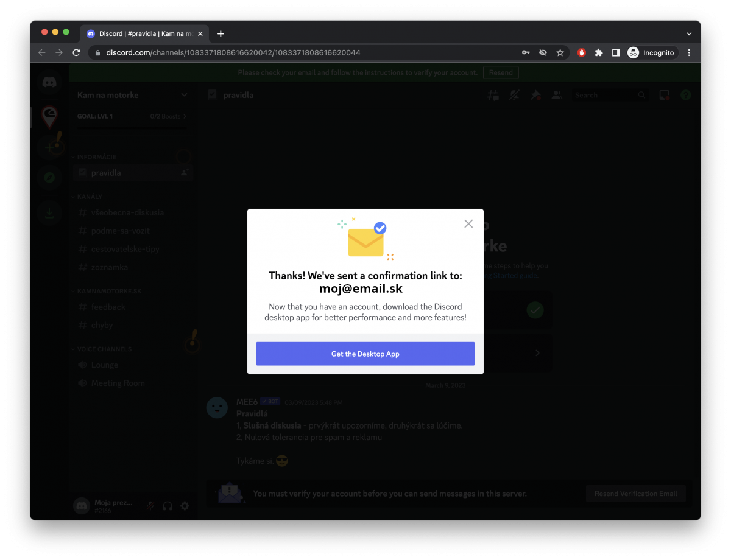Click the green Help question mark icon
The height and width of the screenshot is (560, 731).
686,95
